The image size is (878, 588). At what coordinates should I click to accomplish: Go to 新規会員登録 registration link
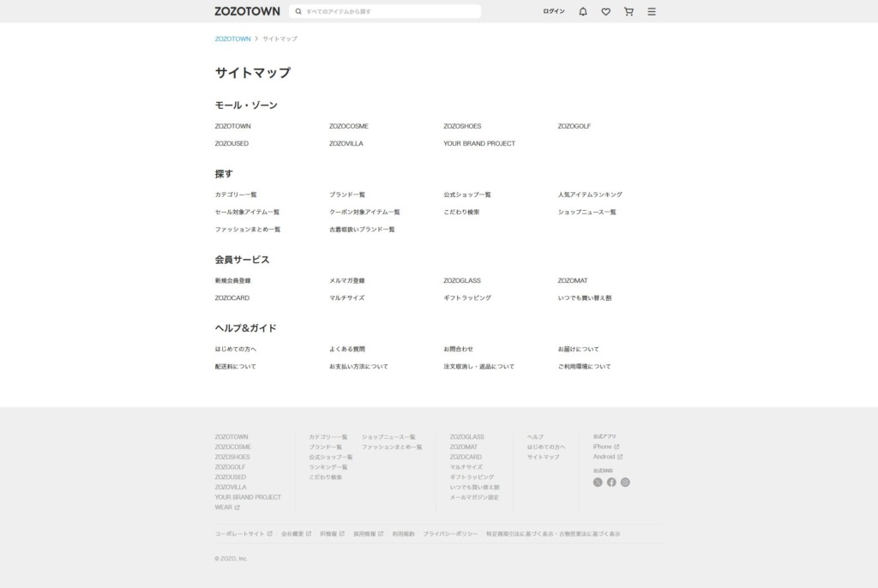click(x=232, y=280)
